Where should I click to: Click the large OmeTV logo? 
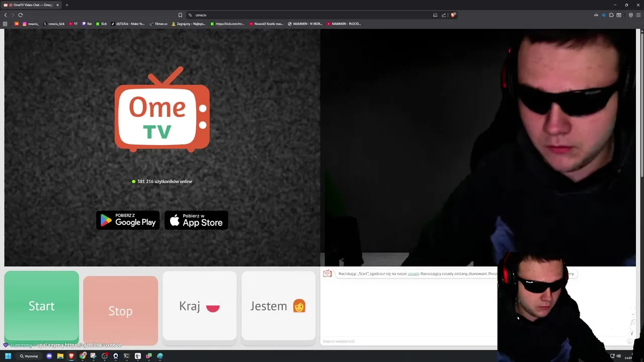[162, 110]
